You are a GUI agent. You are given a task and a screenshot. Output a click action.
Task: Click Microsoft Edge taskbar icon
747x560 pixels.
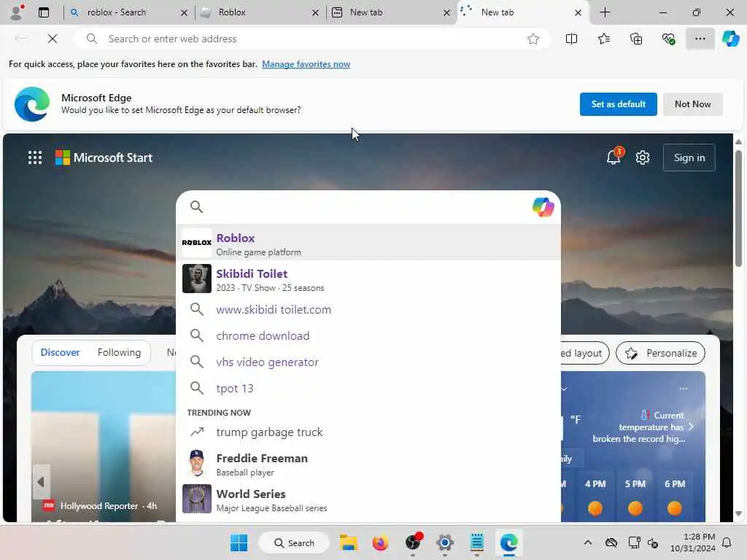[508, 542]
